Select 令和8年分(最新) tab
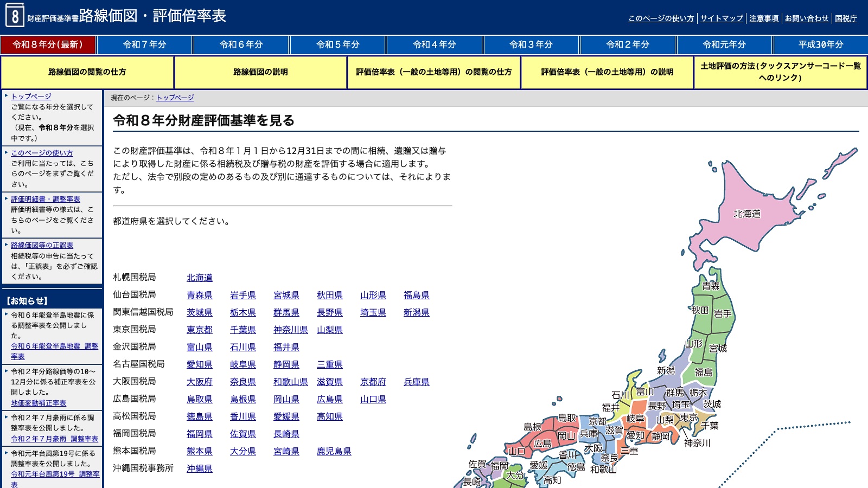 (x=48, y=44)
